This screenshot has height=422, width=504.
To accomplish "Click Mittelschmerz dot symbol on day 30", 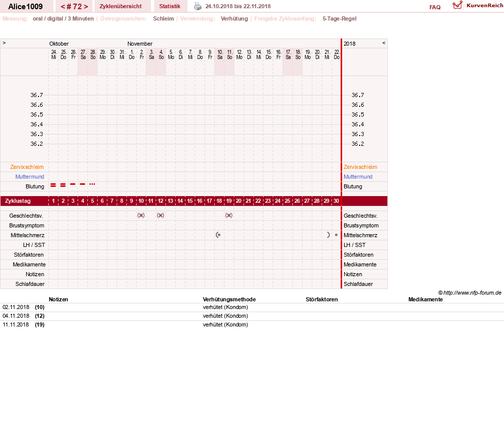I will pos(336,235).
